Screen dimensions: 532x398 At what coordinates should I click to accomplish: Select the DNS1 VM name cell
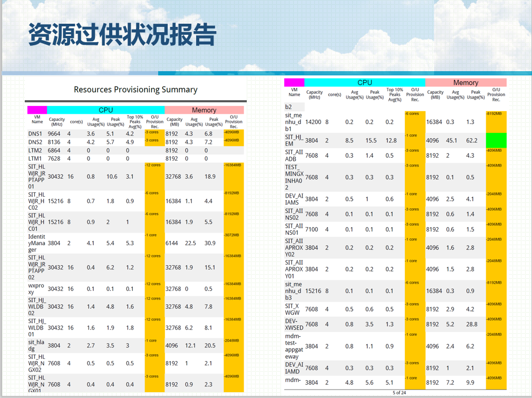click(35, 134)
